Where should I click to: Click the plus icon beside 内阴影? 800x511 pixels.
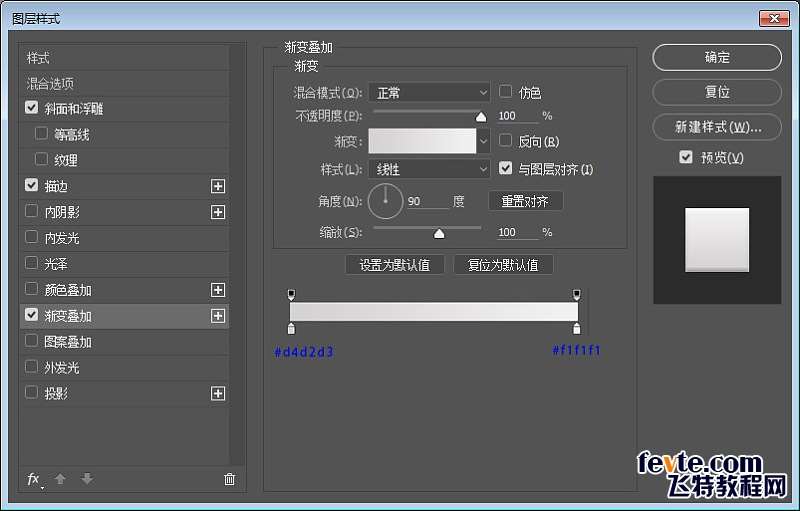click(218, 212)
